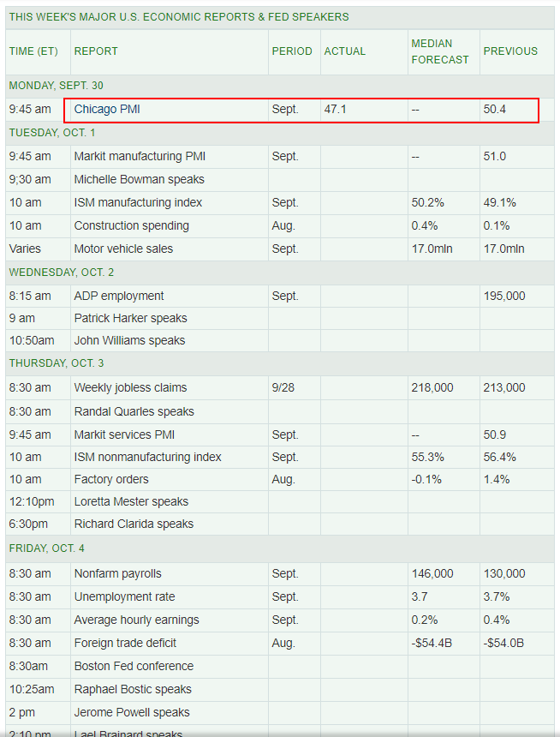Click Markit manufacturing PMI report name
Viewport: 560px width, 737px height.
140,157
